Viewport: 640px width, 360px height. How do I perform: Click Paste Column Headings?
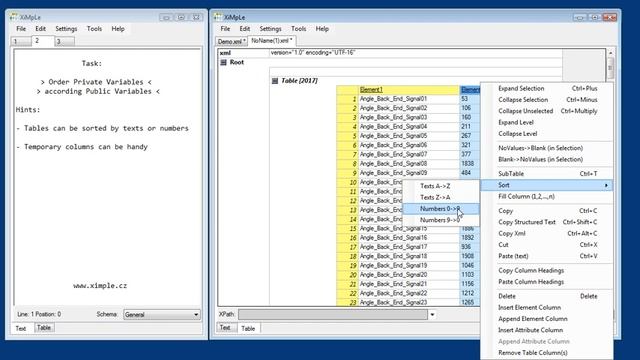(547, 282)
